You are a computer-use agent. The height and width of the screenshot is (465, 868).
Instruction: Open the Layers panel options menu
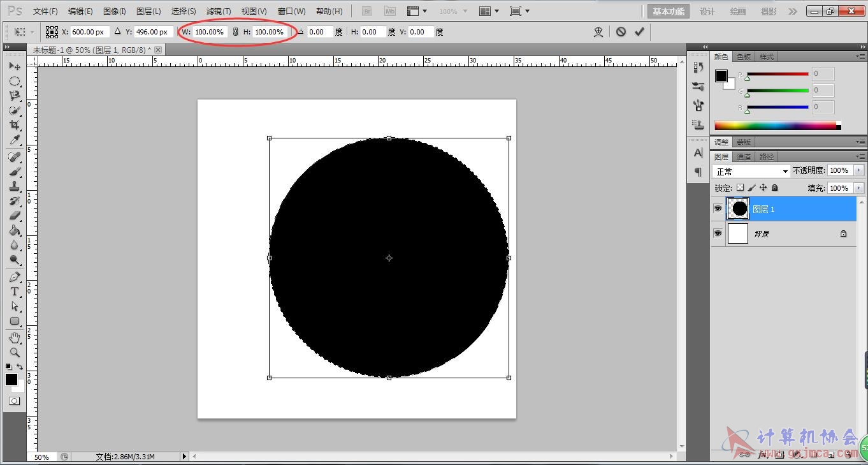click(860, 157)
